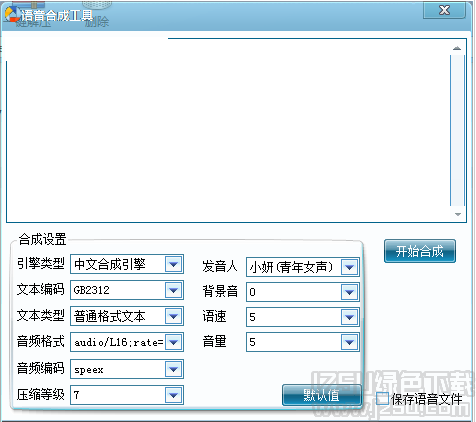
Task: Click the 语音合成工具 title bar app icon
Action: click(12, 15)
